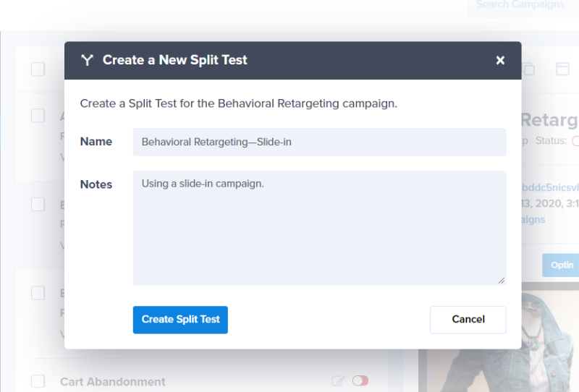Open the Cart Abandonment campaign name
Viewport: 579px width, 392px height.
113,382
